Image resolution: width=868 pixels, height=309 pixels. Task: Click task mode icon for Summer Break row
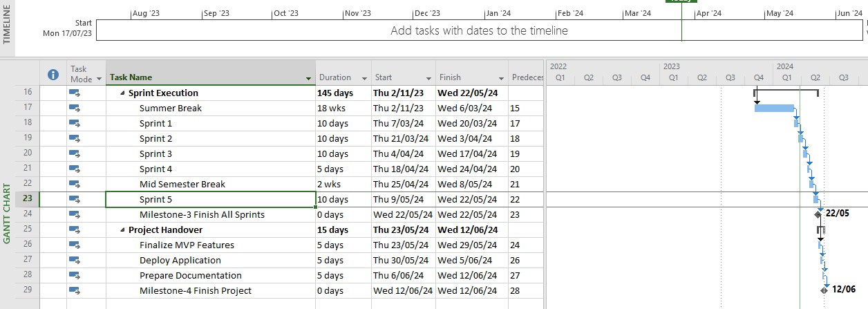(75, 108)
